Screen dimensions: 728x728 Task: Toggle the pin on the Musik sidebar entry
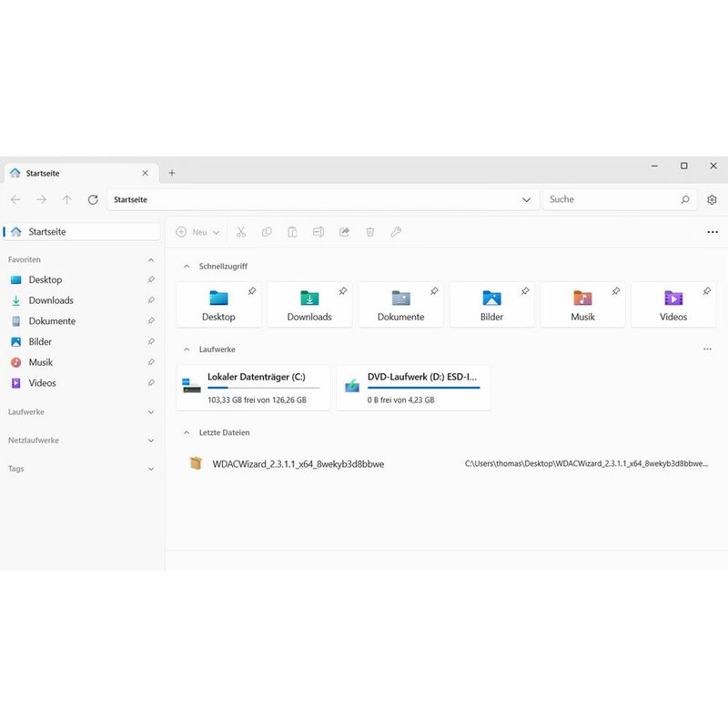coord(152,362)
